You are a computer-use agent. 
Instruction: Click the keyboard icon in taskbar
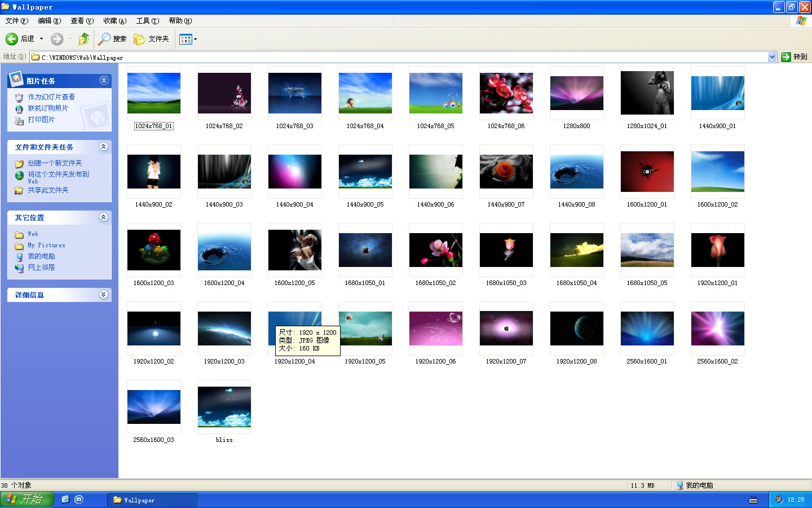[753, 500]
